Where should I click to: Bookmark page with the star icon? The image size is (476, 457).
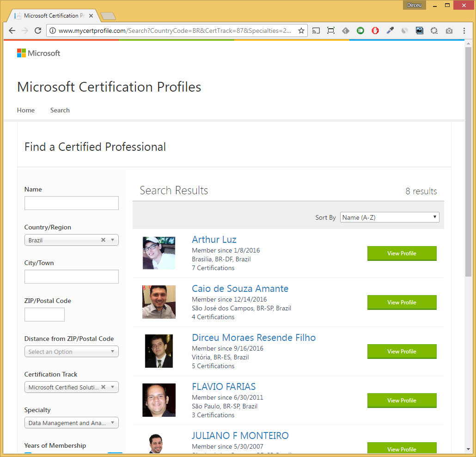coord(301,31)
